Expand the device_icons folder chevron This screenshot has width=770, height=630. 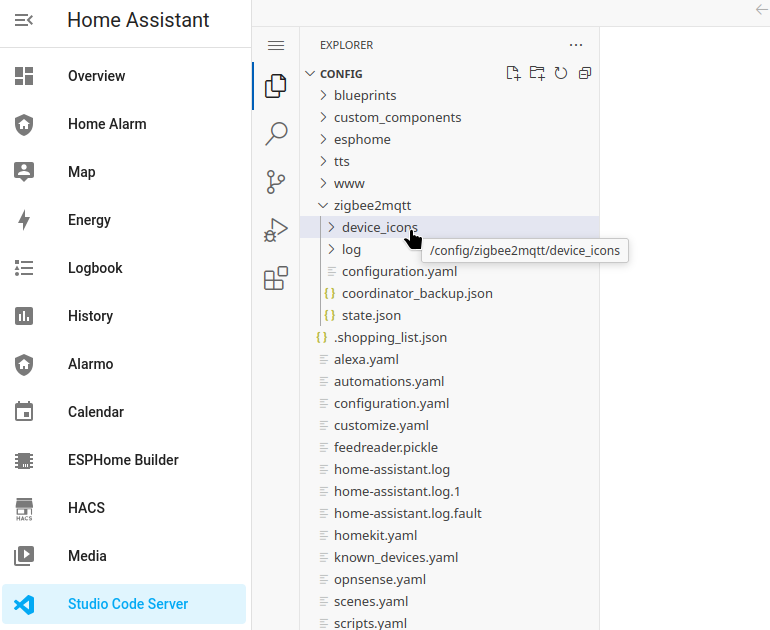coord(331,227)
